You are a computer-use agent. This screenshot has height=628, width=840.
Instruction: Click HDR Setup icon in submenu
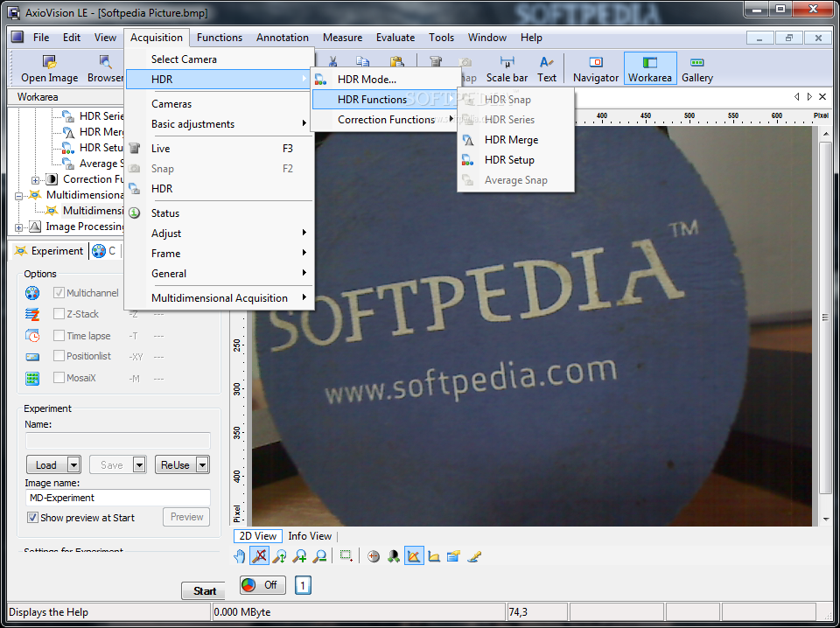pyautogui.click(x=467, y=159)
